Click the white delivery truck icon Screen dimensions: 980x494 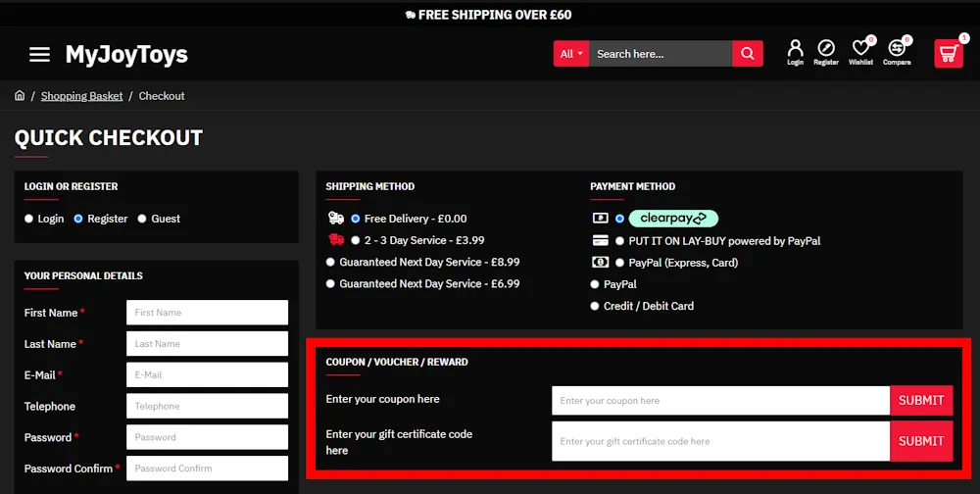336,218
